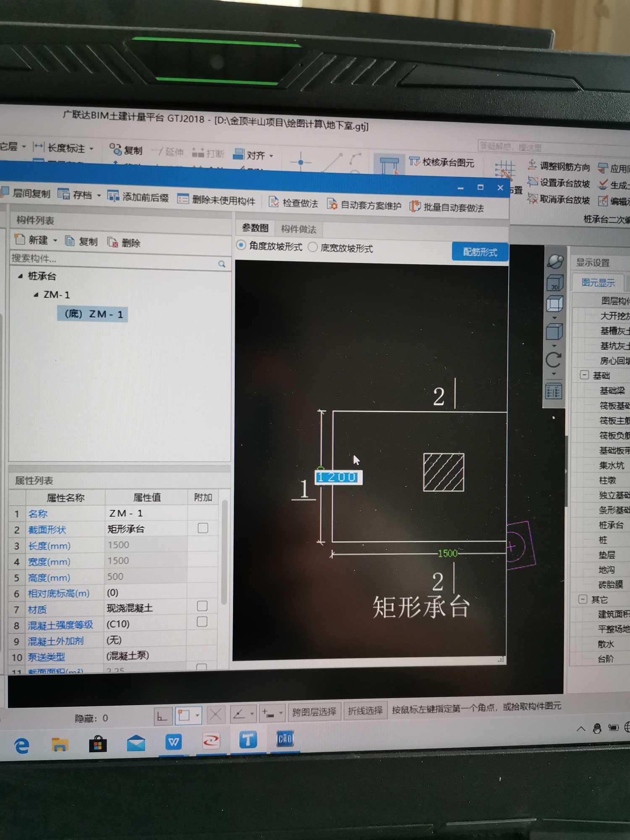
Task: Toggle 截面形状 附加 checkbox
Action: click(x=203, y=528)
